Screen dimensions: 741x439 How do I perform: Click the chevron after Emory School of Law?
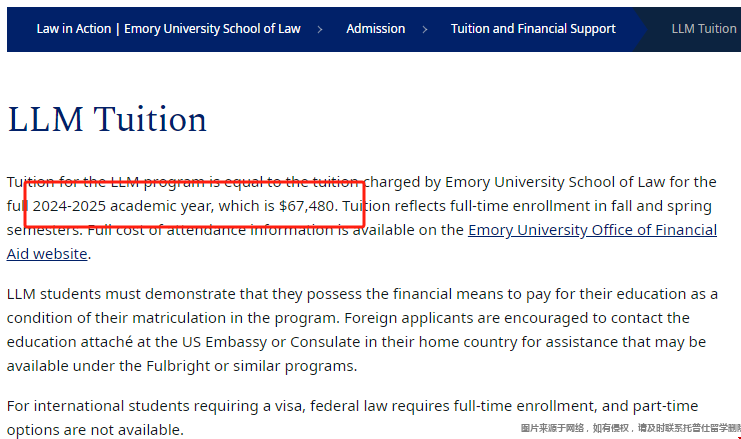click(320, 29)
